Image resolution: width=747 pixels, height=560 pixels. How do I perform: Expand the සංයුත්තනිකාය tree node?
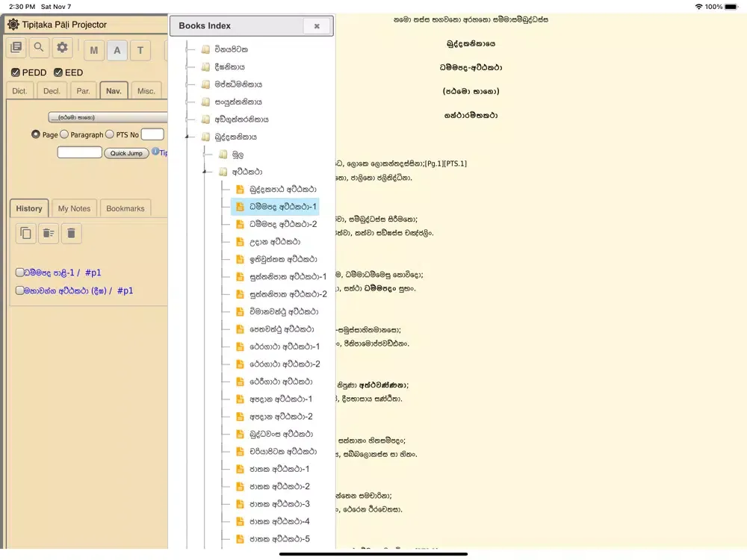189,102
